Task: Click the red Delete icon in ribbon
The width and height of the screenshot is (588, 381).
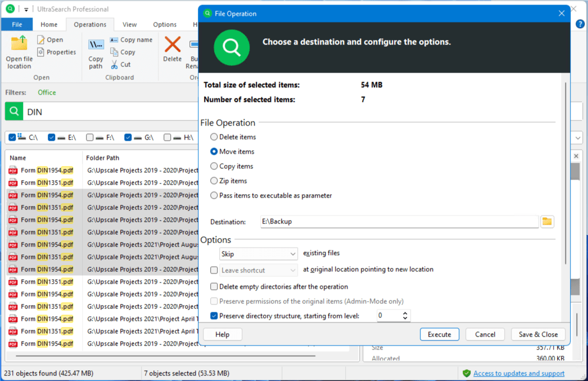Action: (172, 44)
